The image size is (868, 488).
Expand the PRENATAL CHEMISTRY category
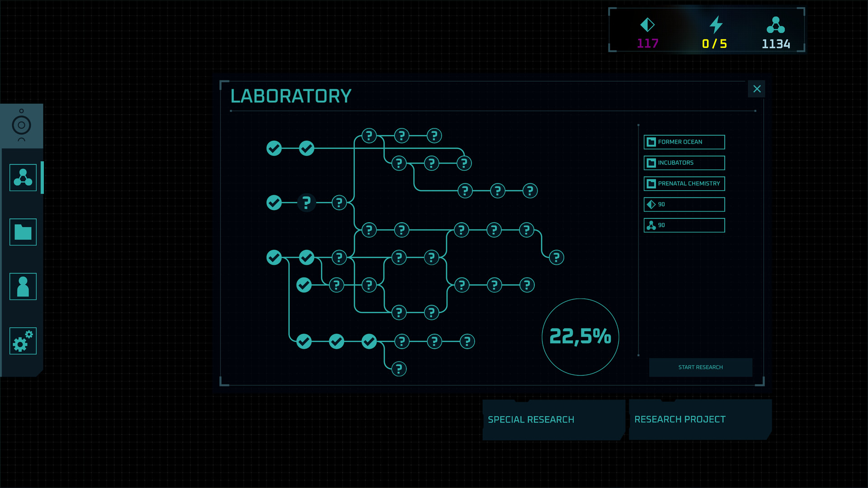pos(684,183)
